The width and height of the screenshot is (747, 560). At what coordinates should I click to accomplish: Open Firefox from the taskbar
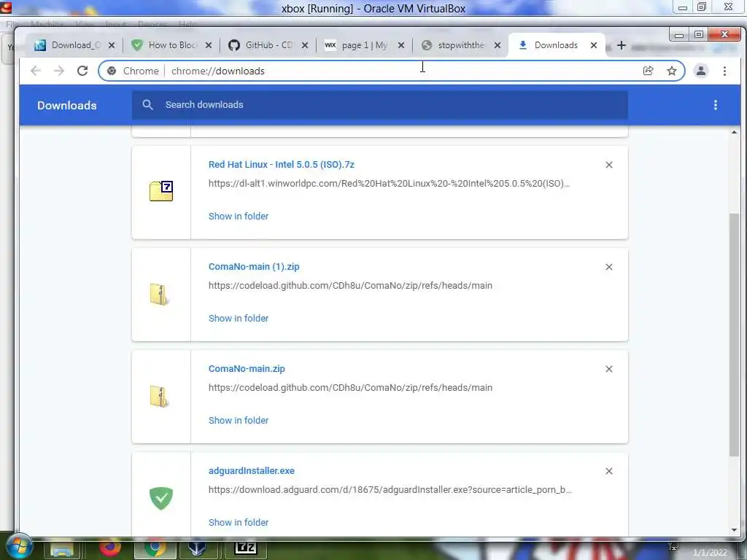pos(110,548)
